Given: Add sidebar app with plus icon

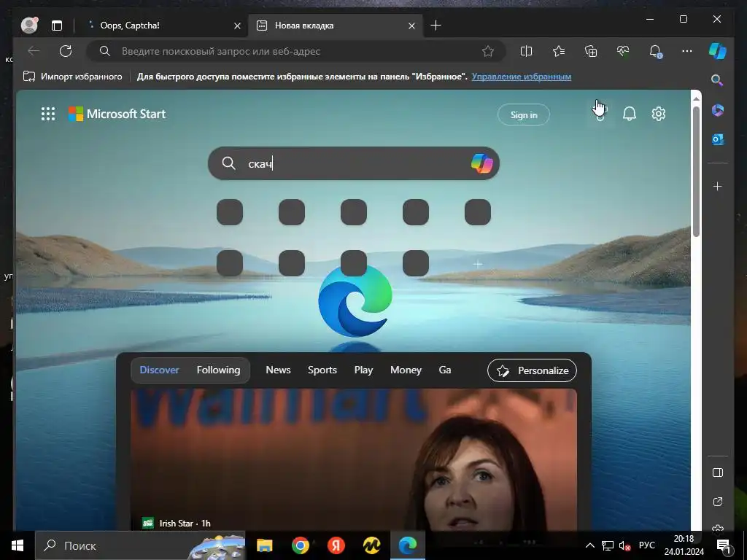Looking at the screenshot, I should pos(718,186).
